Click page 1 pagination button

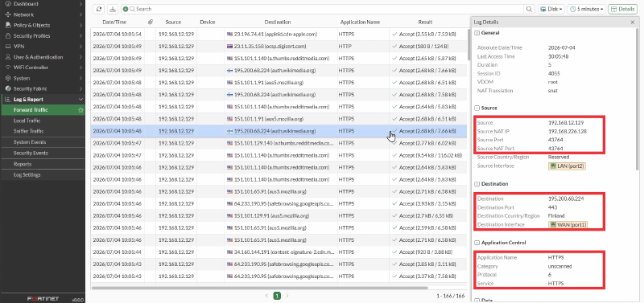click(x=277, y=296)
